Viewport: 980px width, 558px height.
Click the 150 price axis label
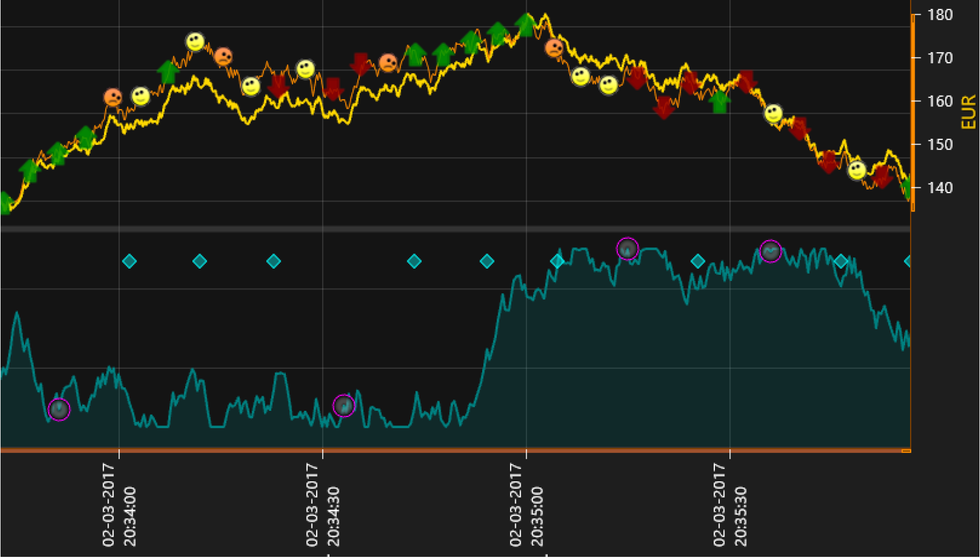pos(940,144)
